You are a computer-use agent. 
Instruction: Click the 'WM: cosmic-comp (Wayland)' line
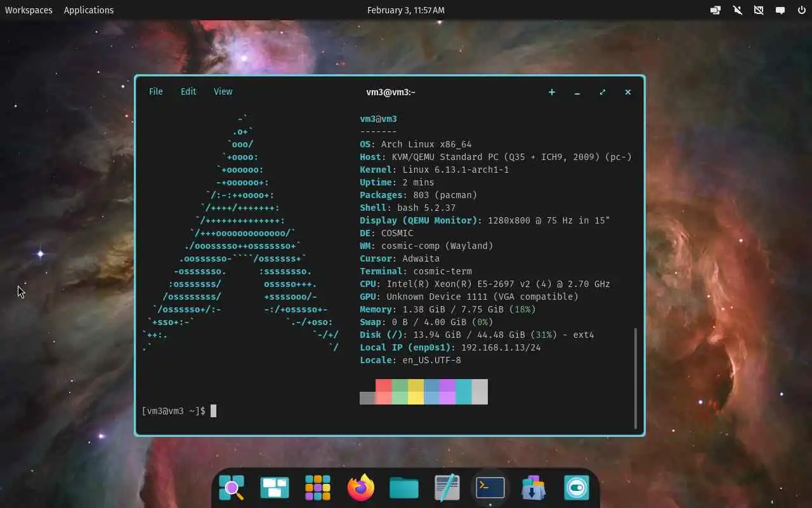pyautogui.click(x=426, y=246)
